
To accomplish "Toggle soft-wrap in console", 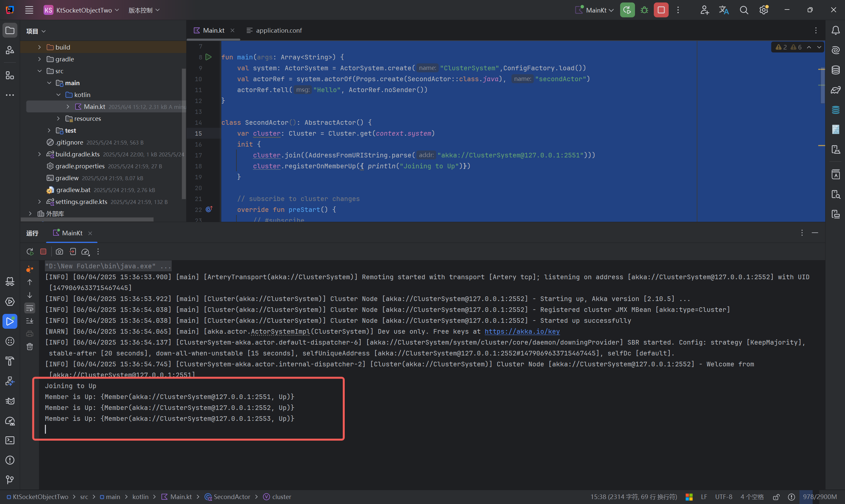I will click(30, 308).
